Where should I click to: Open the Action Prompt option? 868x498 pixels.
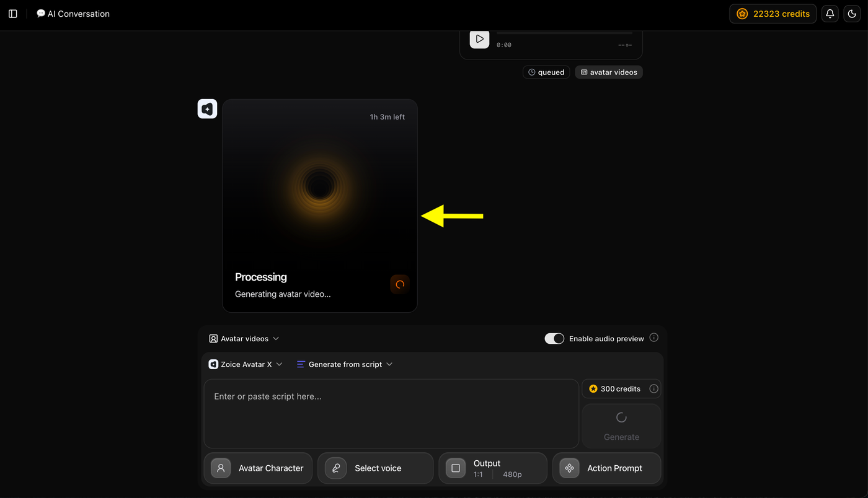tap(607, 468)
